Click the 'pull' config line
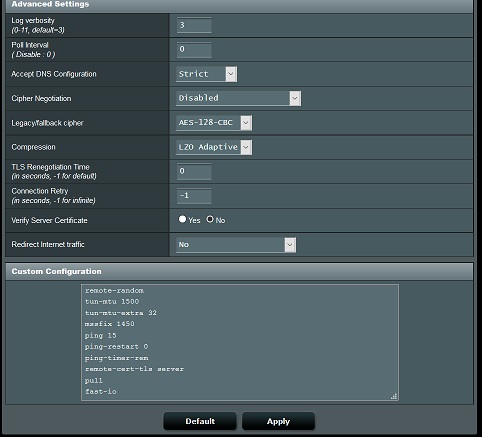 point(94,381)
